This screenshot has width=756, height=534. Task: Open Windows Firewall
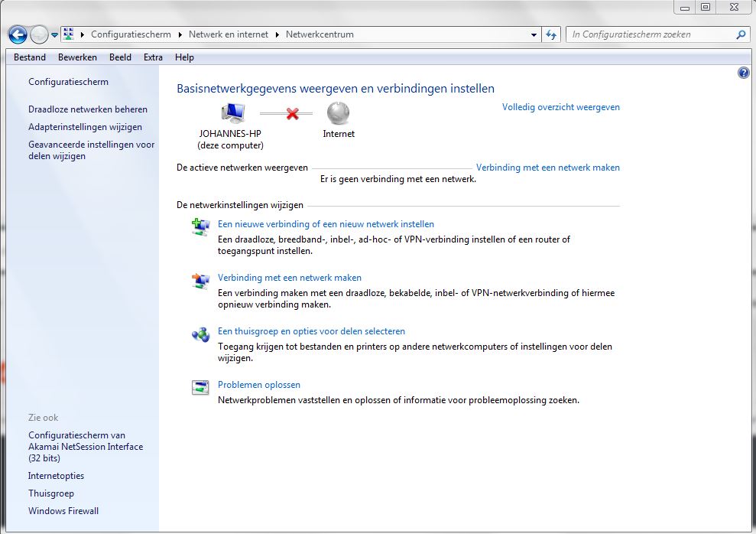click(63, 511)
